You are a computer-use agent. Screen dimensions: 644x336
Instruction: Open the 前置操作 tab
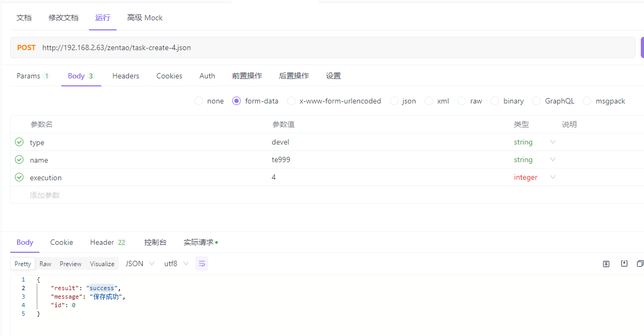[247, 76]
